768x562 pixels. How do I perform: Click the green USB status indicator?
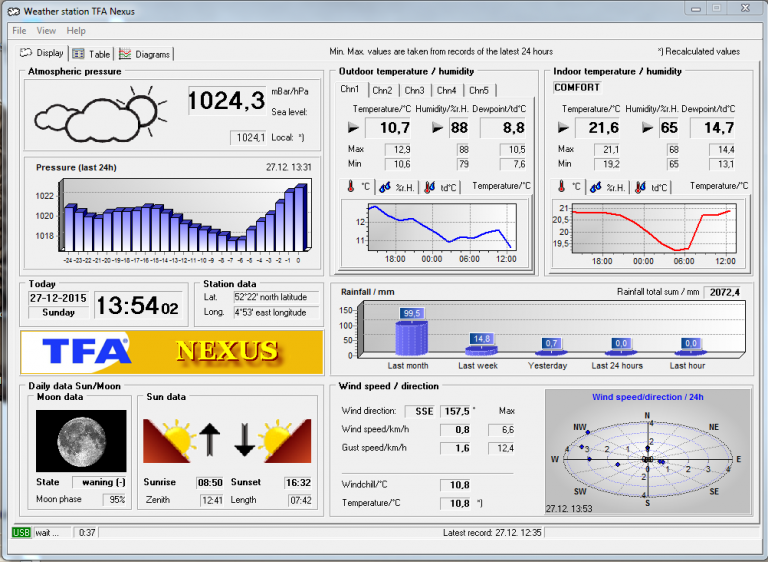tap(21, 532)
